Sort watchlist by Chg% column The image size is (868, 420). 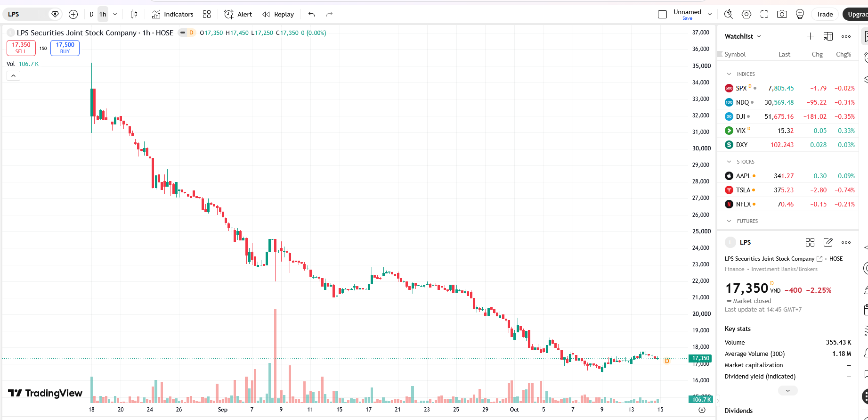click(x=843, y=54)
